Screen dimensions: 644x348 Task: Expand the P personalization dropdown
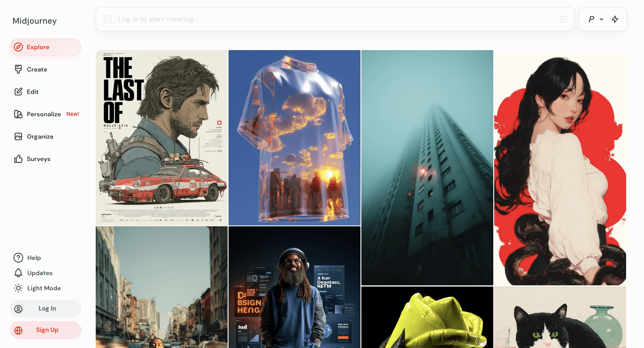(596, 19)
